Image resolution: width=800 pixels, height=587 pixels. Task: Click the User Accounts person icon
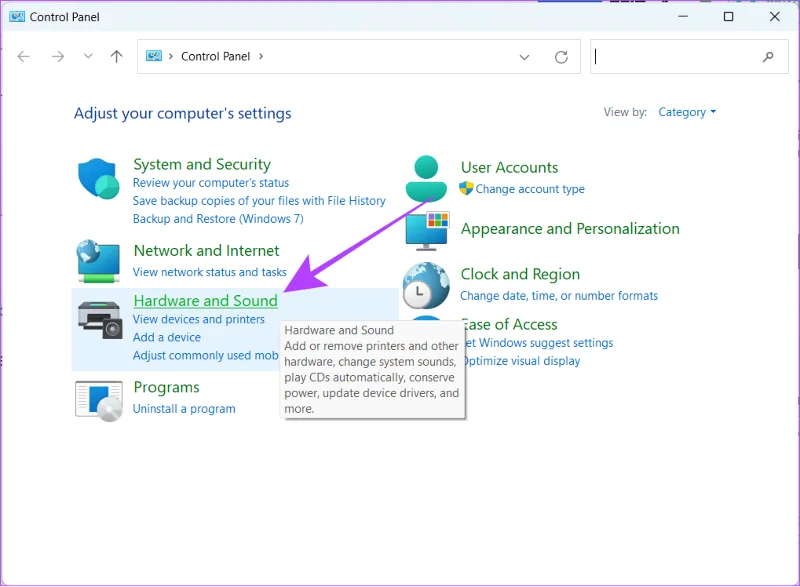click(426, 178)
